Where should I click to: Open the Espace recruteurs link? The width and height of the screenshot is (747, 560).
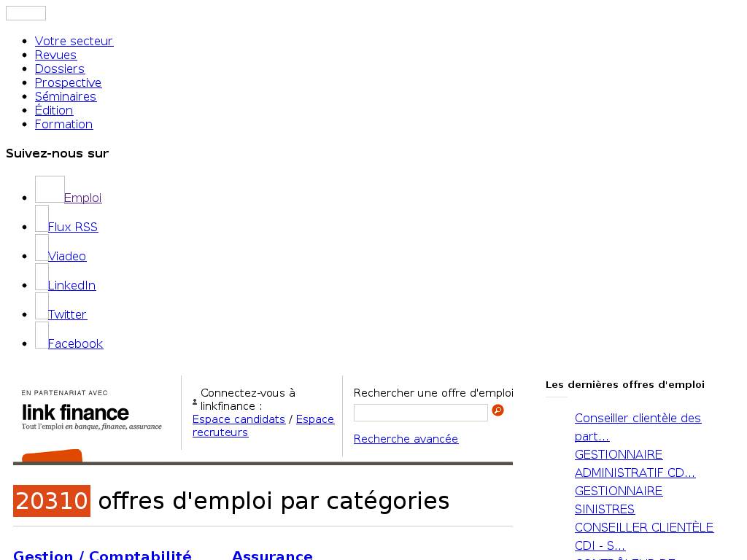click(x=314, y=419)
